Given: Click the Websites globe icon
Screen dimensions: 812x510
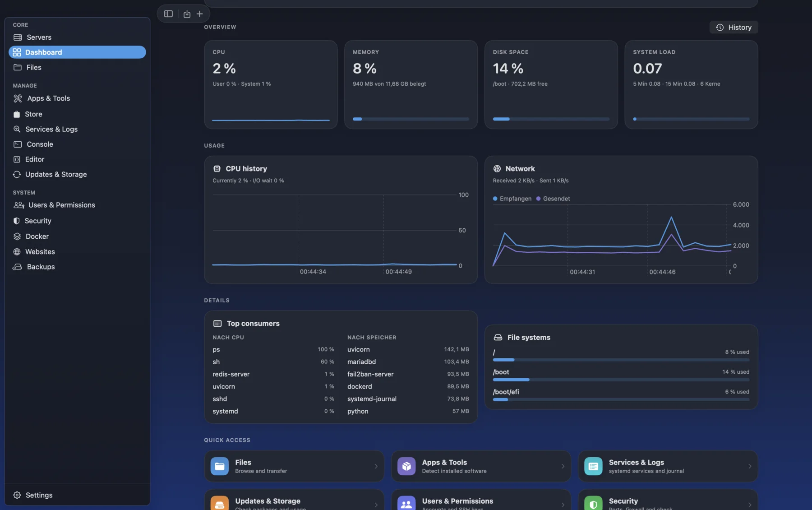Looking at the screenshot, I should (17, 252).
